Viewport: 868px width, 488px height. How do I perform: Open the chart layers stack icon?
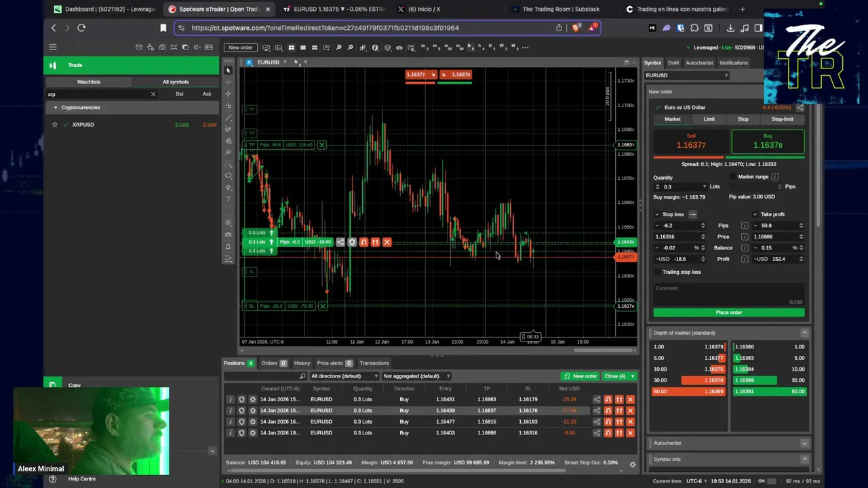click(387, 47)
